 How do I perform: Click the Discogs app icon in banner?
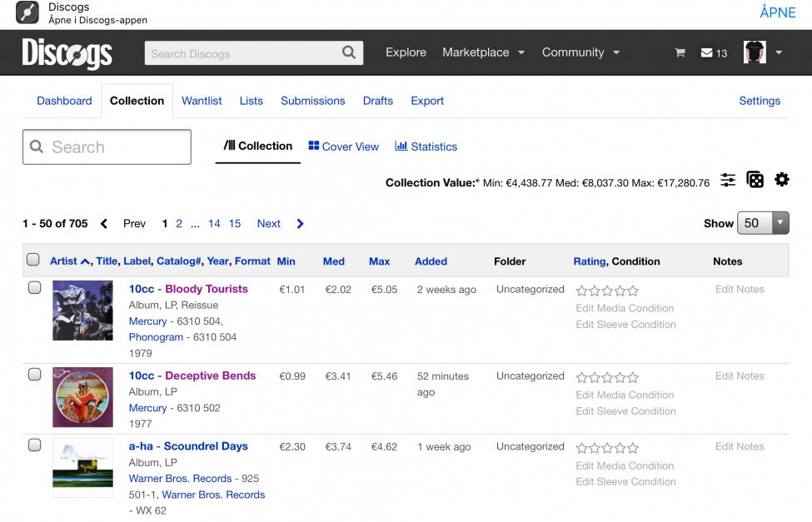27,12
